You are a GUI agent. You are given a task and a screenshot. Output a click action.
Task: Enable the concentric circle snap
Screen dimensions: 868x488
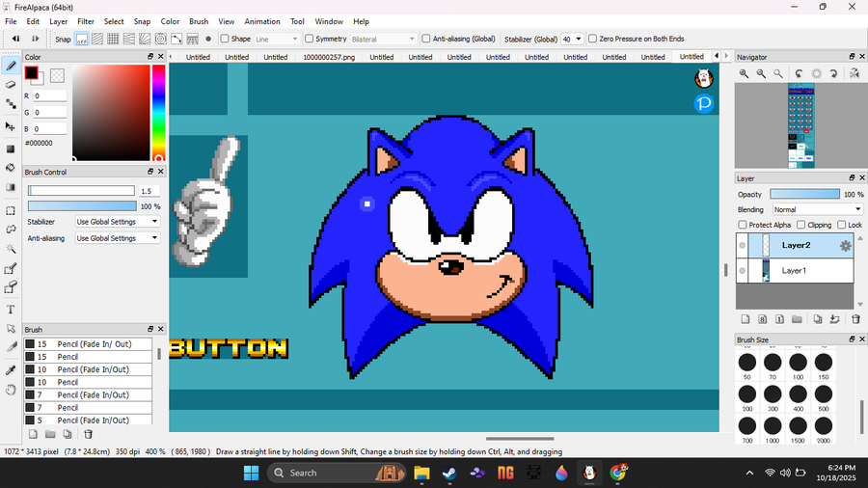(160, 40)
